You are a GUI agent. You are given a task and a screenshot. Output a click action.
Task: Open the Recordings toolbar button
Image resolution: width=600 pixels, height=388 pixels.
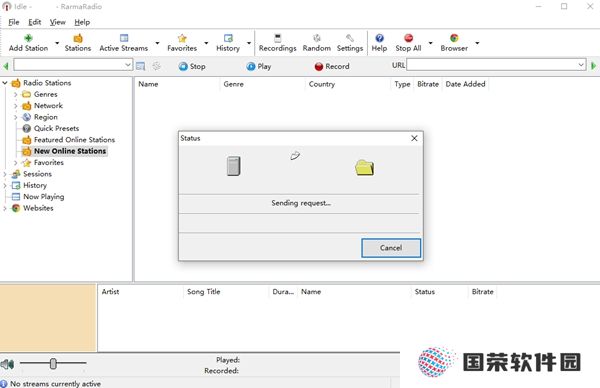(277, 42)
